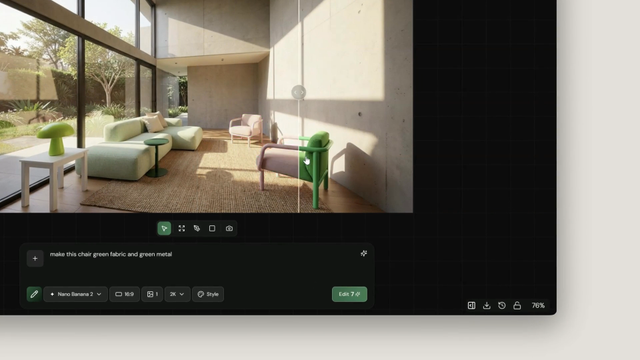Image resolution: width=640 pixels, height=360 pixels.
Task: Download the image
Action: [x=487, y=305]
